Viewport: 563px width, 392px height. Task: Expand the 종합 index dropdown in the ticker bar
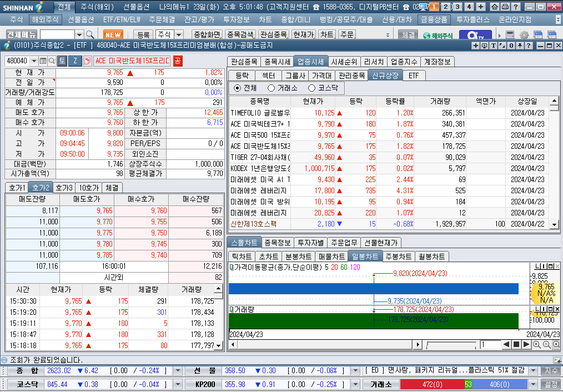click(x=178, y=371)
